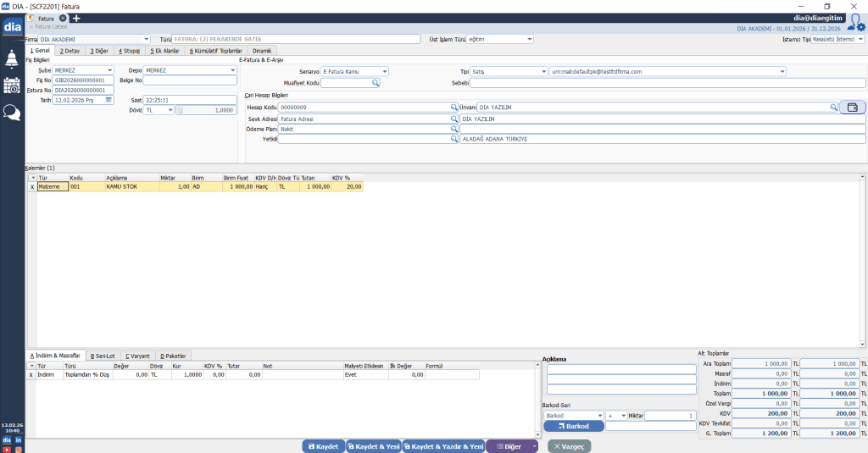
Task: Click the LinkedIn icon in the sidebar bottom
Action: (18, 440)
